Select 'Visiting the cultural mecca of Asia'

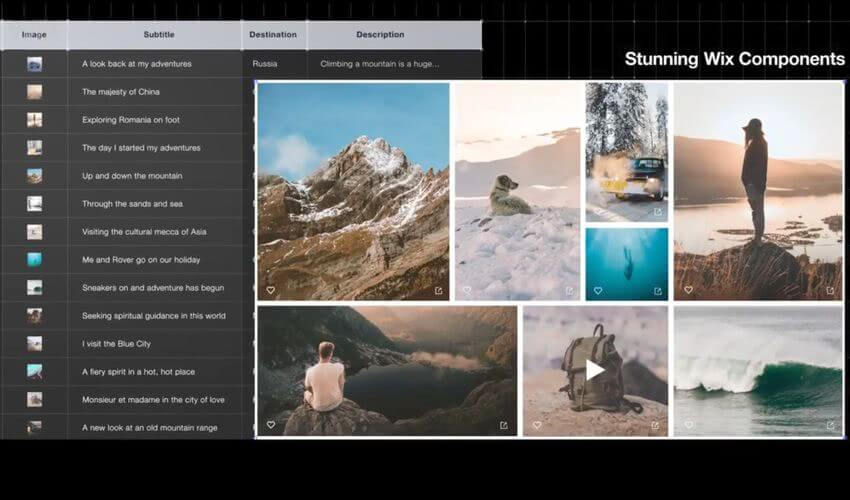[144, 232]
